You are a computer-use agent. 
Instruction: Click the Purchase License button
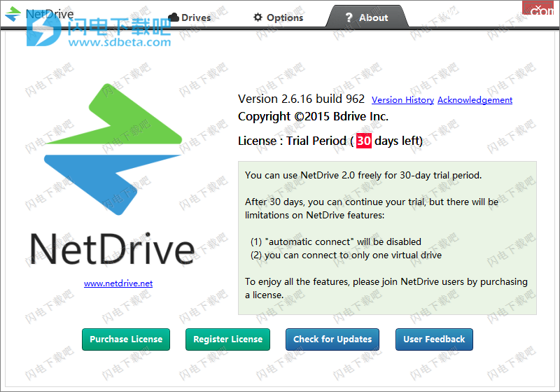tap(126, 339)
